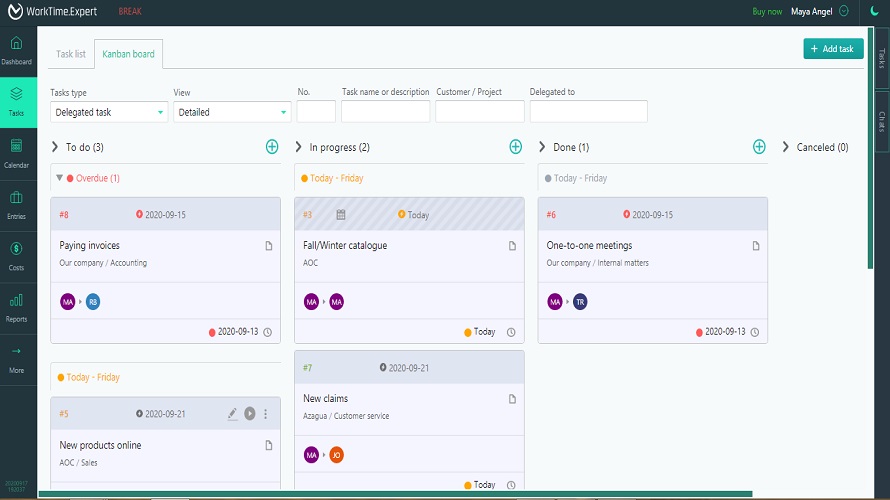Click the Customer / Project input field
The image size is (890, 500).
pos(479,112)
